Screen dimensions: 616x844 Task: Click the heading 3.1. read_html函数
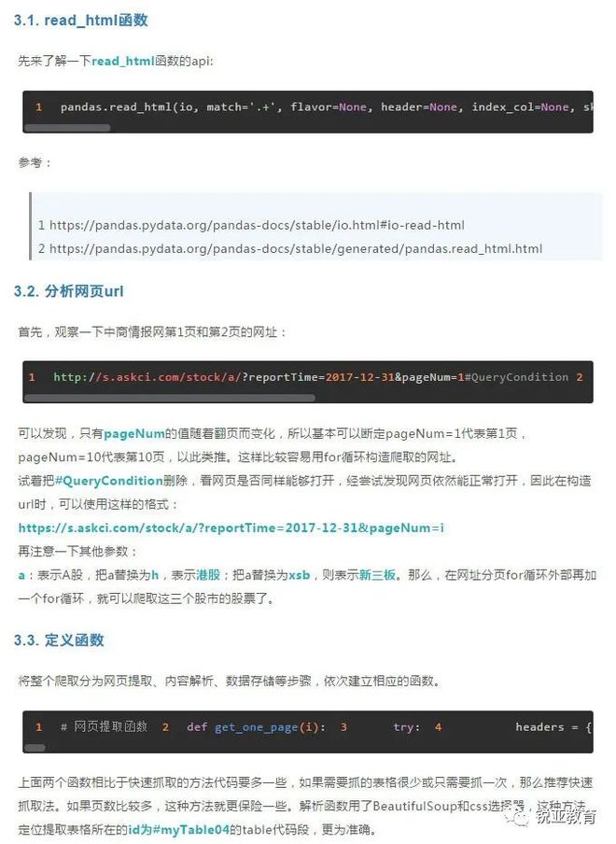coord(80,21)
